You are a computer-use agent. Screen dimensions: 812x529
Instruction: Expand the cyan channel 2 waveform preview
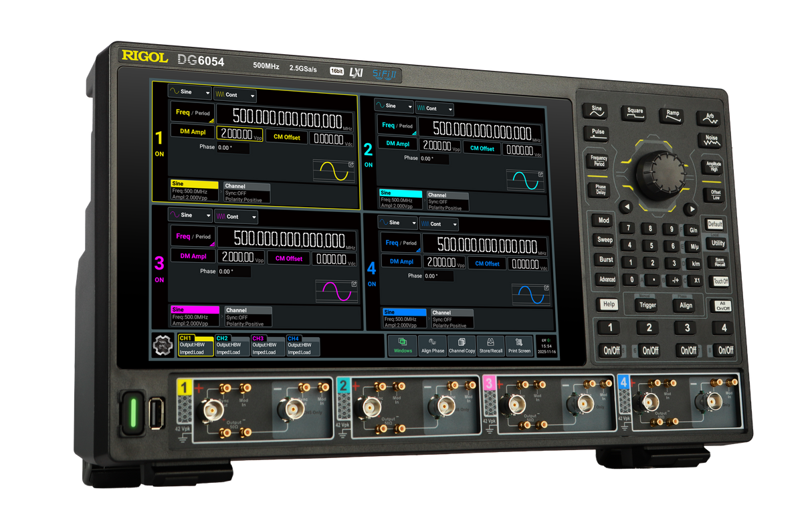coord(525,180)
